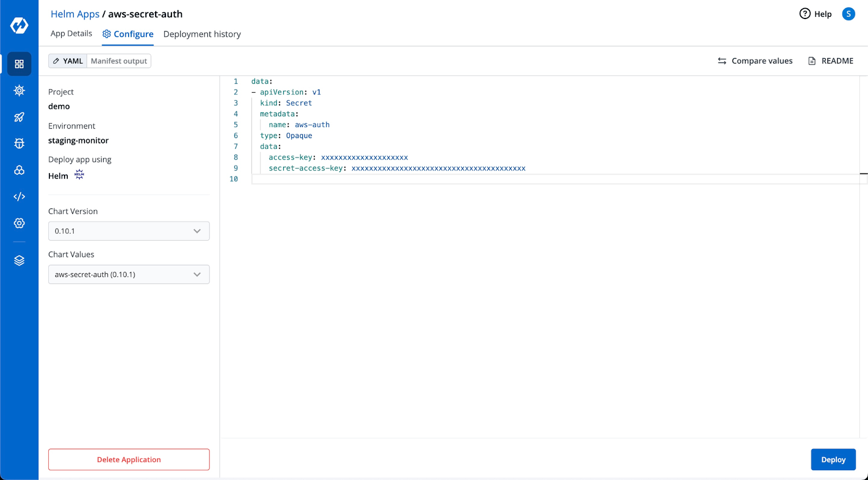Open the code brackets icon in sidebar
The height and width of the screenshot is (480, 868).
(x=19, y=197)
